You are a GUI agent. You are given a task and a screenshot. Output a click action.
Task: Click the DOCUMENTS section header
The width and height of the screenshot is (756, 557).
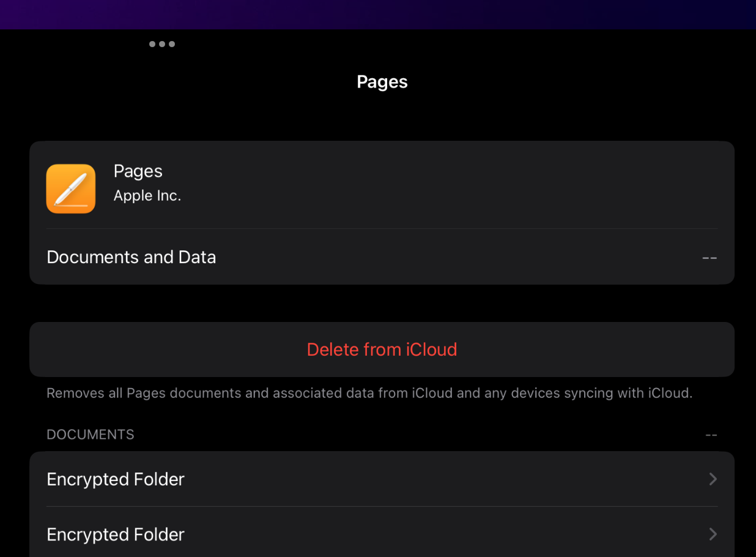[x=91, y=435]
